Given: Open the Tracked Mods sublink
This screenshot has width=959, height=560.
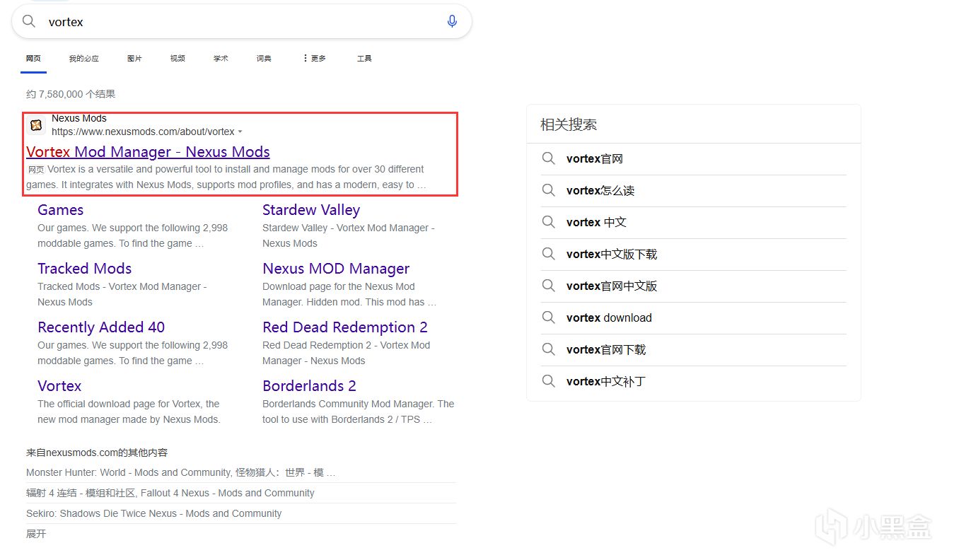Looking at the screenshot, I should pos(84,269).
